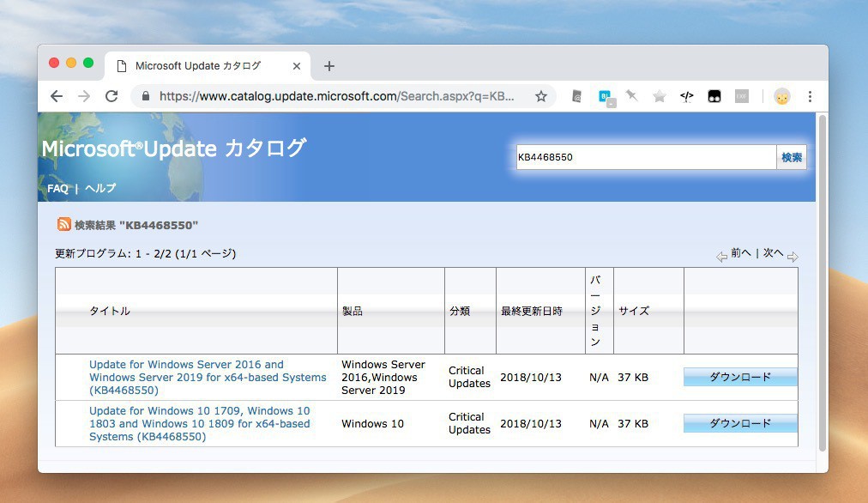Bookmark this page with the star icon

pos(541,97)
